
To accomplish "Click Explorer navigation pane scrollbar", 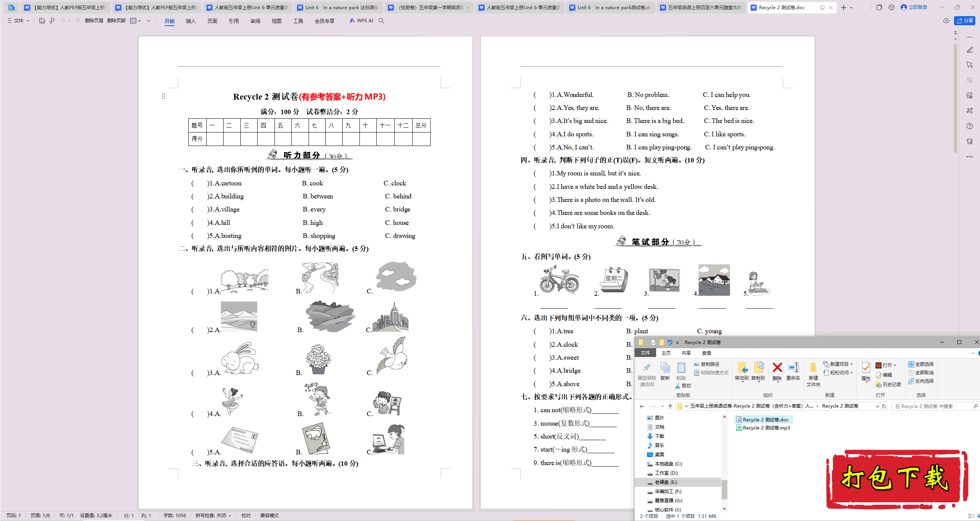I will pyautogui.click(x=724, y=490).
